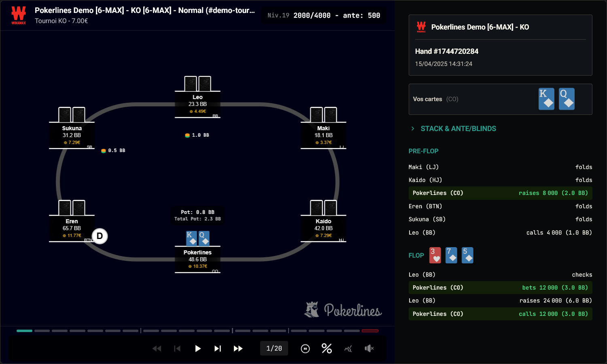This screenshot has width=607, height=364.
Task: Rewind to the previous street
Action: pos(157,348)
